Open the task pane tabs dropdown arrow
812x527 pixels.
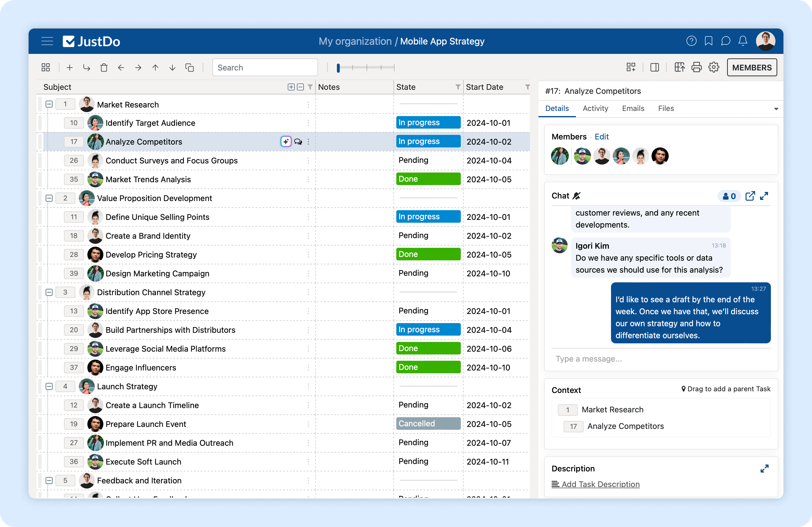coord(776,109)
